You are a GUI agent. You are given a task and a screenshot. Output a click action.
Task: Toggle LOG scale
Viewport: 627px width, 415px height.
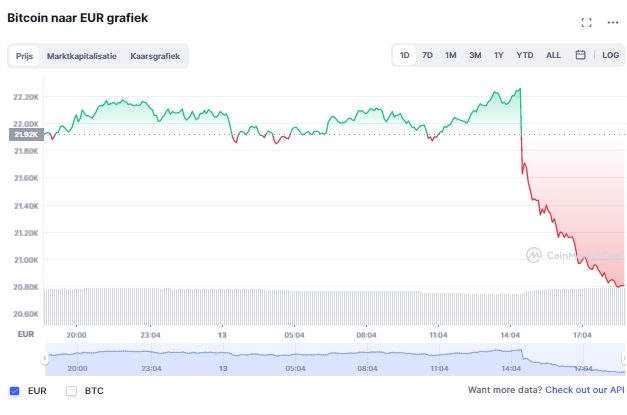pyautogui.click(x=611, y=55)
